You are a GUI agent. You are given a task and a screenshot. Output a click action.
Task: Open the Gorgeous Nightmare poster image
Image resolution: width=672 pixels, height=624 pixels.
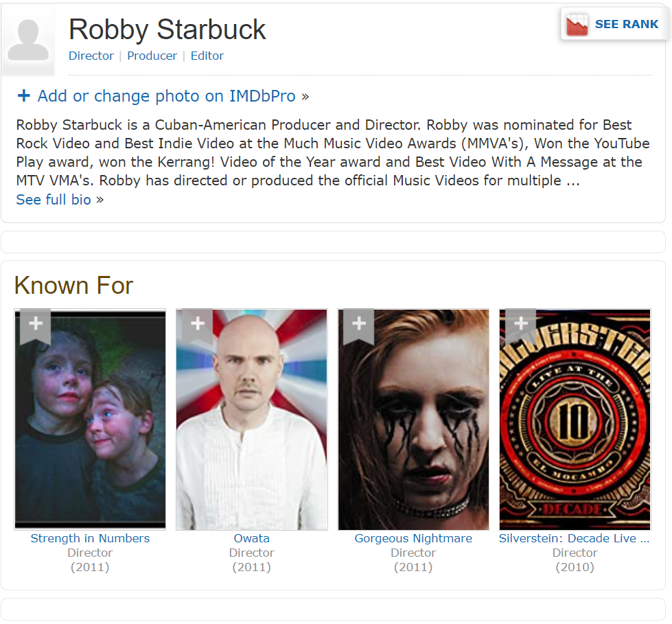pos(413,419)
